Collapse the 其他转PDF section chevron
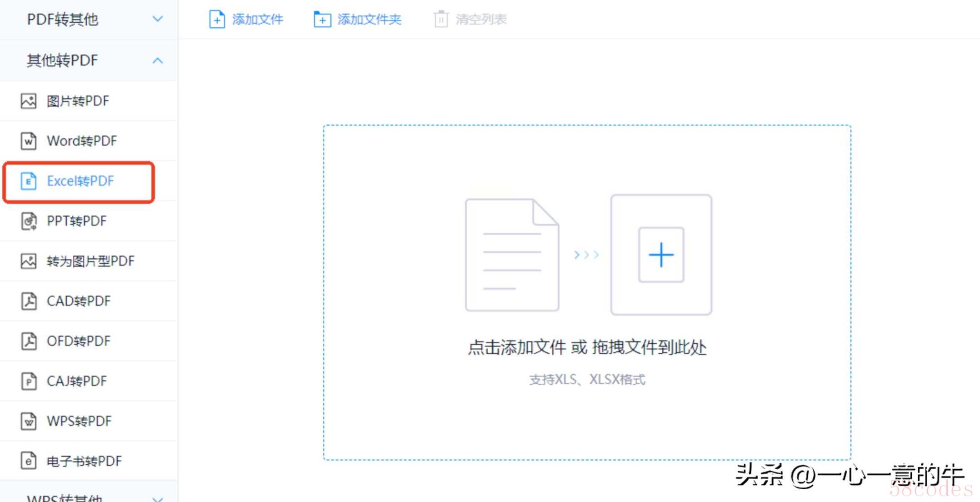This screenshot has height=502, width=980. (157, 60)
